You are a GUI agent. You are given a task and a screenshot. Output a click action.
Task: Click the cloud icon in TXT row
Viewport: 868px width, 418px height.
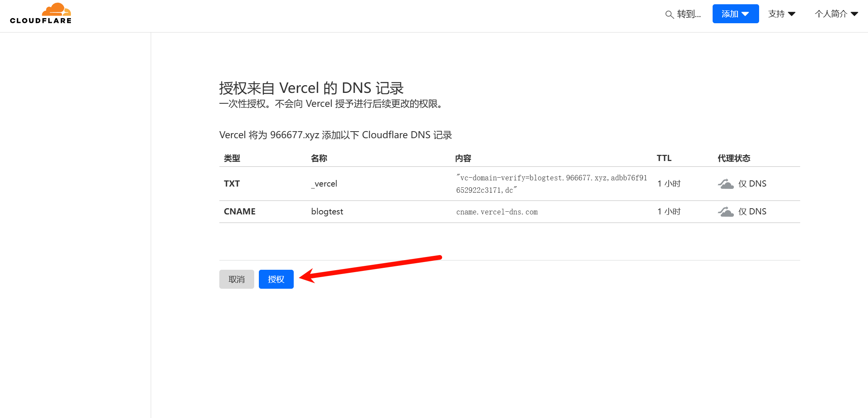pyautogui.click(x=726, y=184)
